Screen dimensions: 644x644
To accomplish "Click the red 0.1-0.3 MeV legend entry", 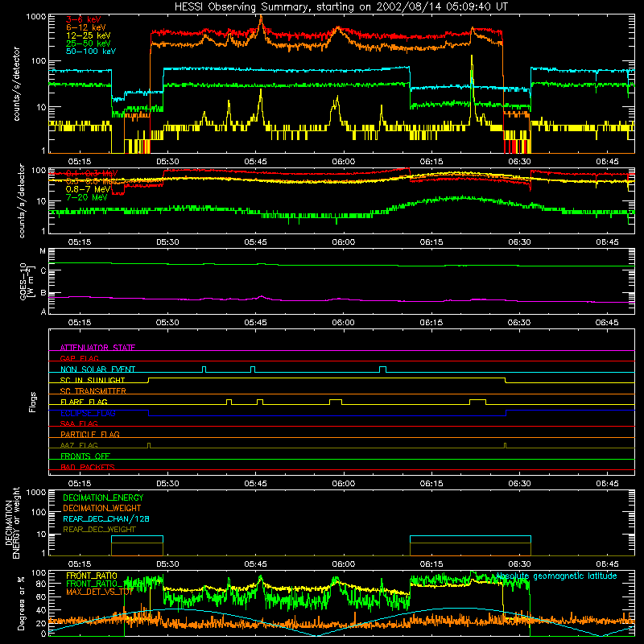I will point(92,173).
